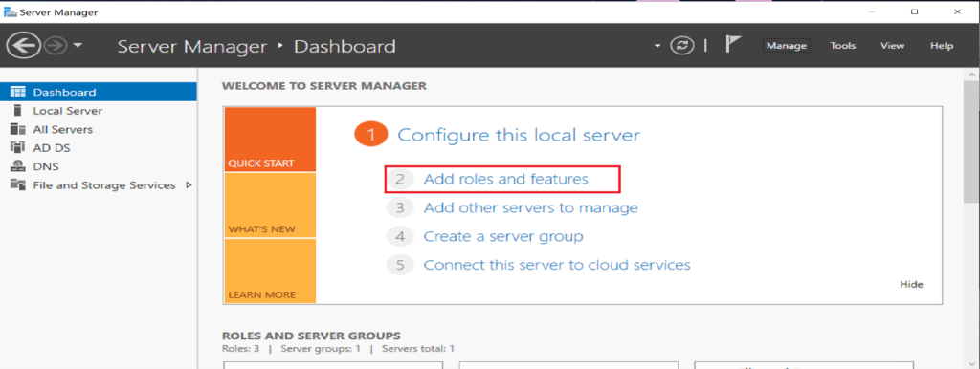Click 'Server groups: 1' count text
The height and width of the screenshot is (369, 980).
(321, 348)
